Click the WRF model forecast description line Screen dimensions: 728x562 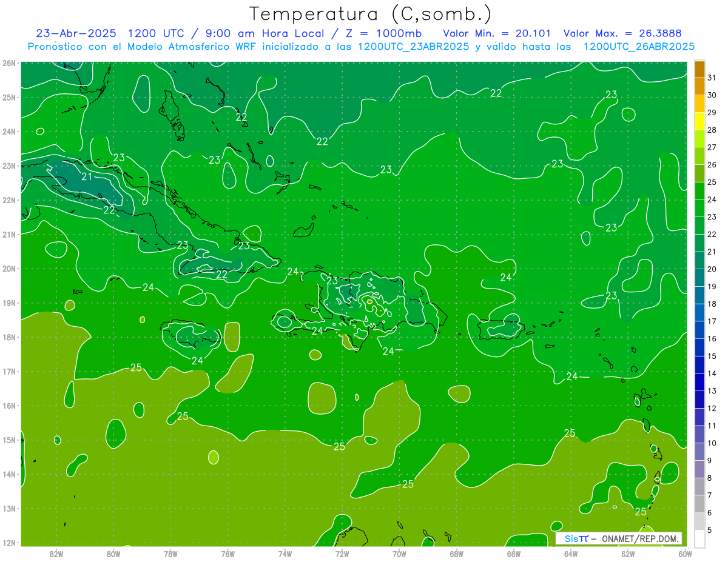point(361,46)
